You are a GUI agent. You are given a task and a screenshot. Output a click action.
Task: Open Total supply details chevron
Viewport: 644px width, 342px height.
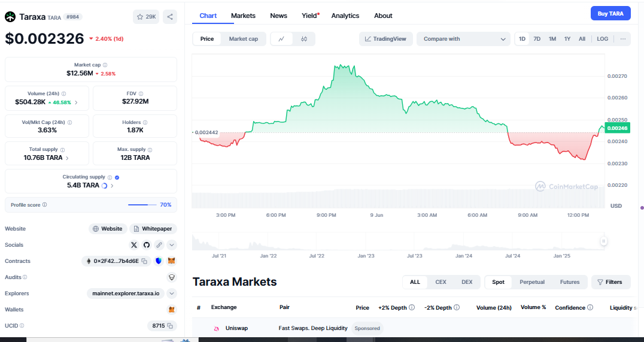point(68,158)
